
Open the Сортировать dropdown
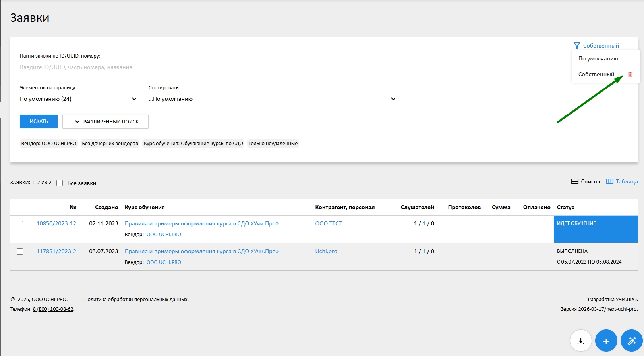pyautogui.click(x=273, y=99)
